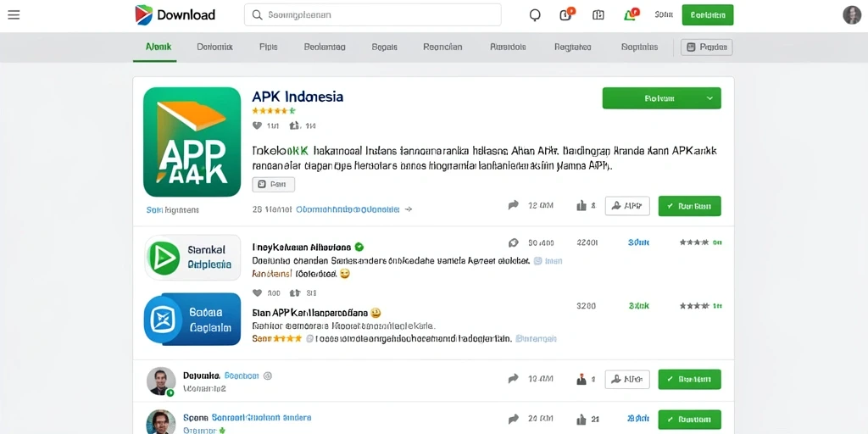
Task: Click the book-shaped icon in the header
Action: (598, 15)
